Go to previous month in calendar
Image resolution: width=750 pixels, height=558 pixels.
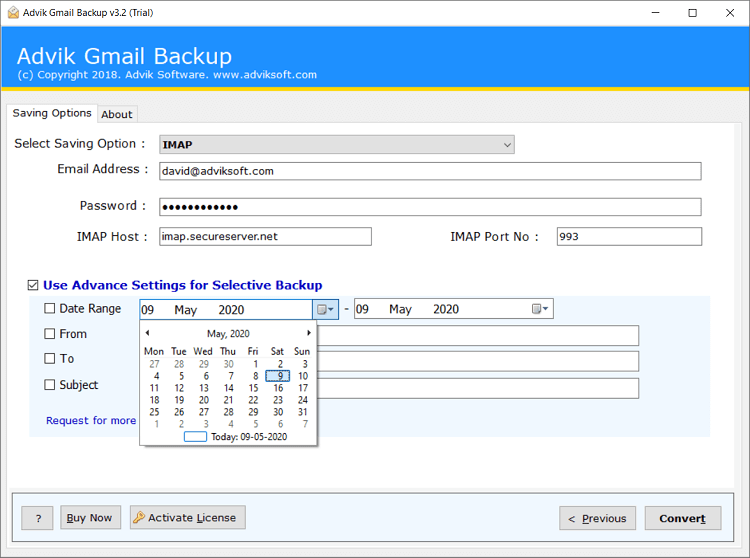[147, 333]
